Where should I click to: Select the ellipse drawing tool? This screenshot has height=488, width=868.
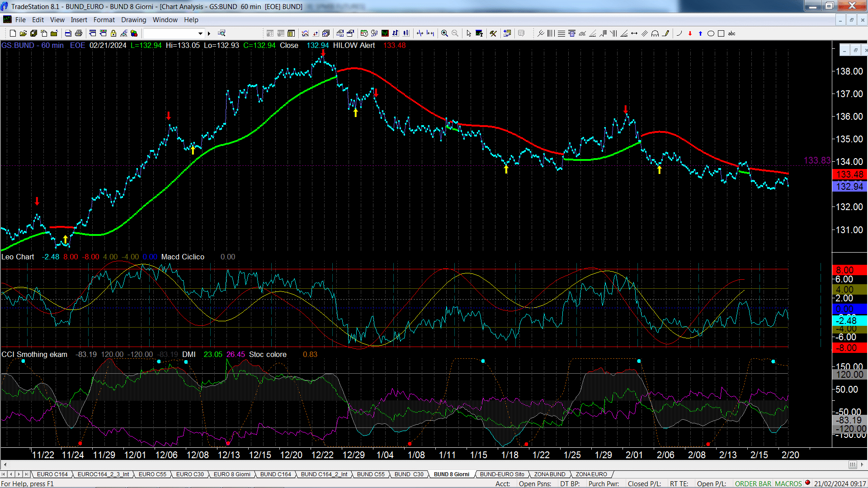pos(711,33)
